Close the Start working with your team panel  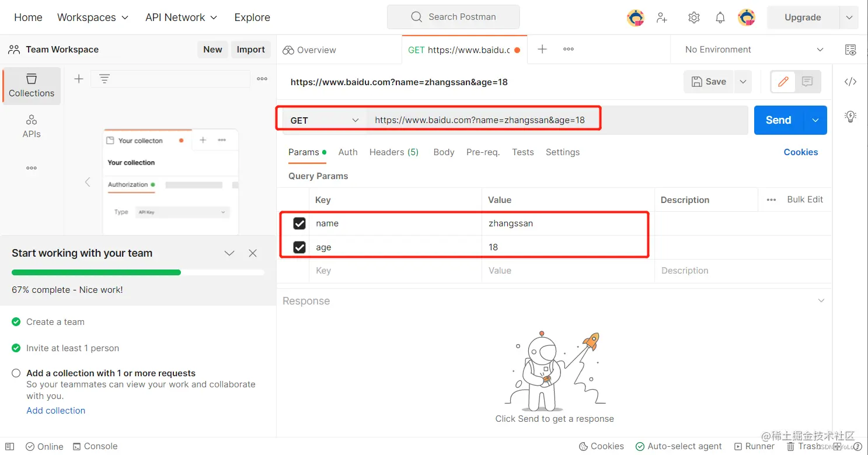pyautogui.click(x=253, y=253)
